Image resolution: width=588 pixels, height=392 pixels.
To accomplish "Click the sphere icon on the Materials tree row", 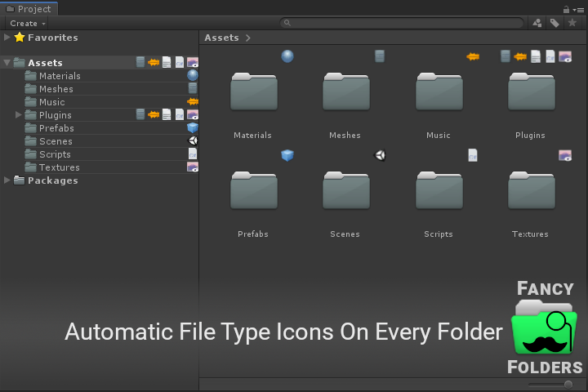I will 193,75.
